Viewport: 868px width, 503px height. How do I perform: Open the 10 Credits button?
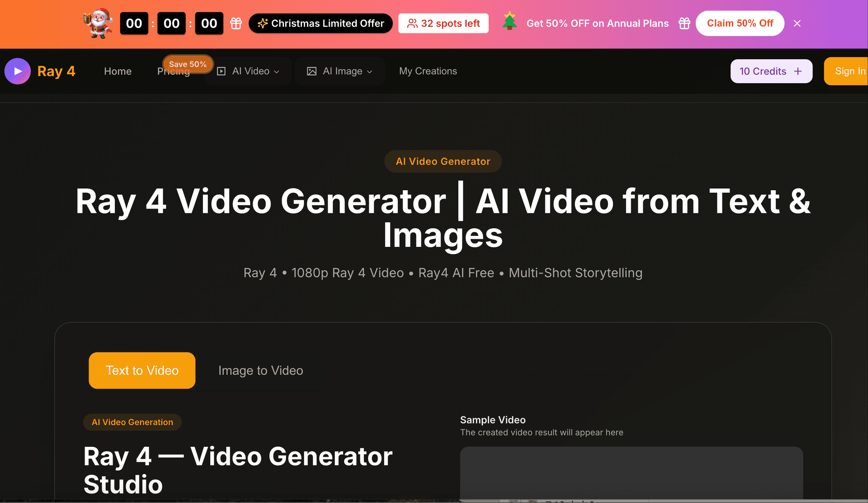click(x=763, y=71)
